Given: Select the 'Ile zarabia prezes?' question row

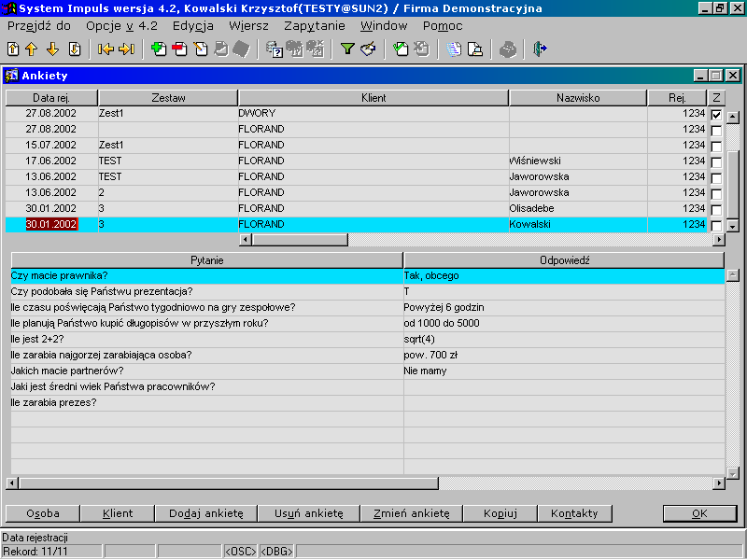Looking at the screenshot, I should tap(207, 402).
